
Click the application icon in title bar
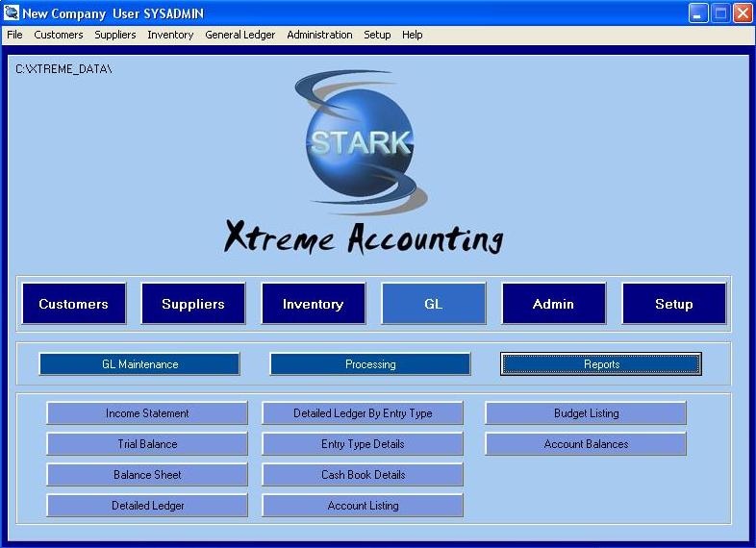point(12,13)
